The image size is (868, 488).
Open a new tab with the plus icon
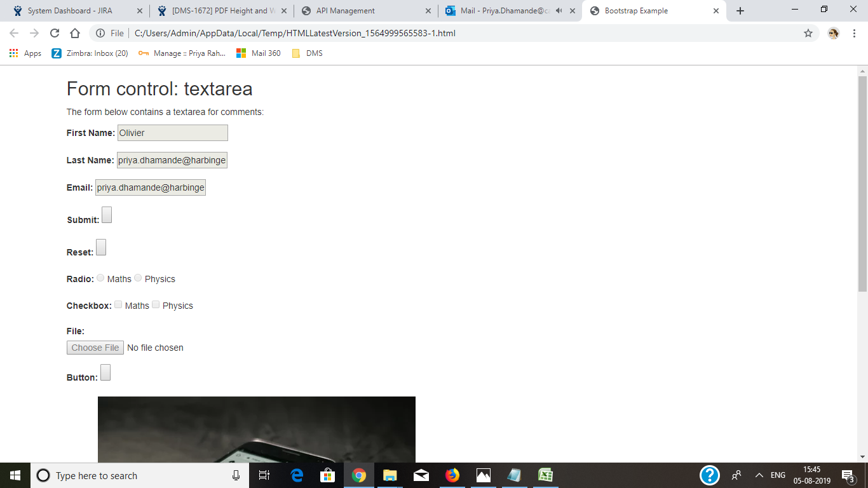pyautogui.click(x=740, y=11)
